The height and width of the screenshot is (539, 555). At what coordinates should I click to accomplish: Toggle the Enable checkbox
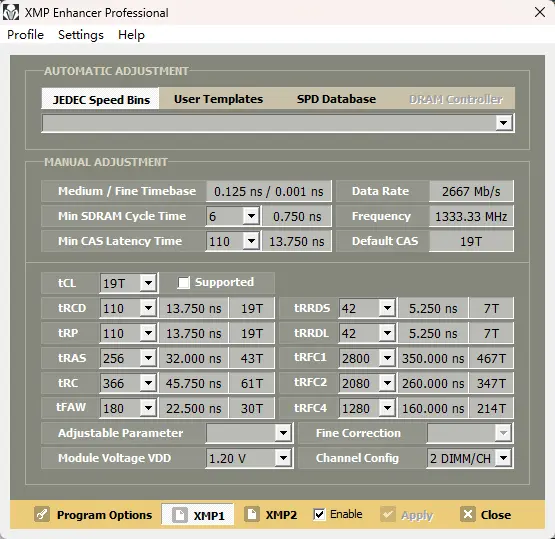tap(319, 514)
